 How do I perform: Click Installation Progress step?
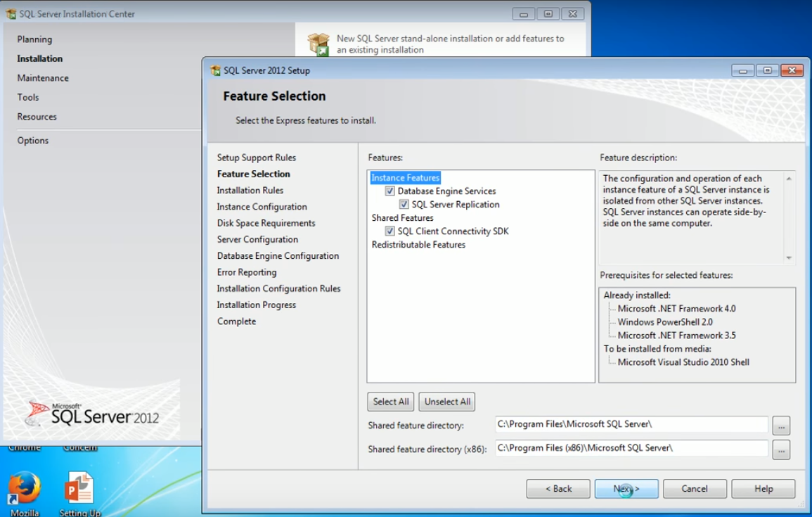[257, 305]
